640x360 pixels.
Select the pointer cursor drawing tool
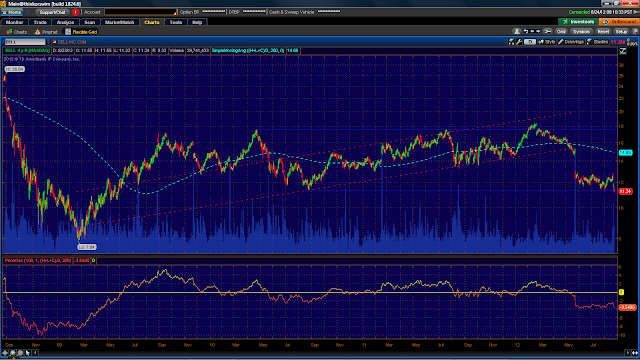[x=28, y=353]
